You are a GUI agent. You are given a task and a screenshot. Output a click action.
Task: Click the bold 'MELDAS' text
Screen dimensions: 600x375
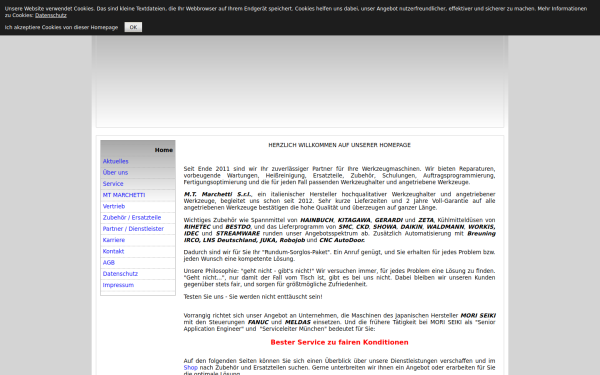298,322
